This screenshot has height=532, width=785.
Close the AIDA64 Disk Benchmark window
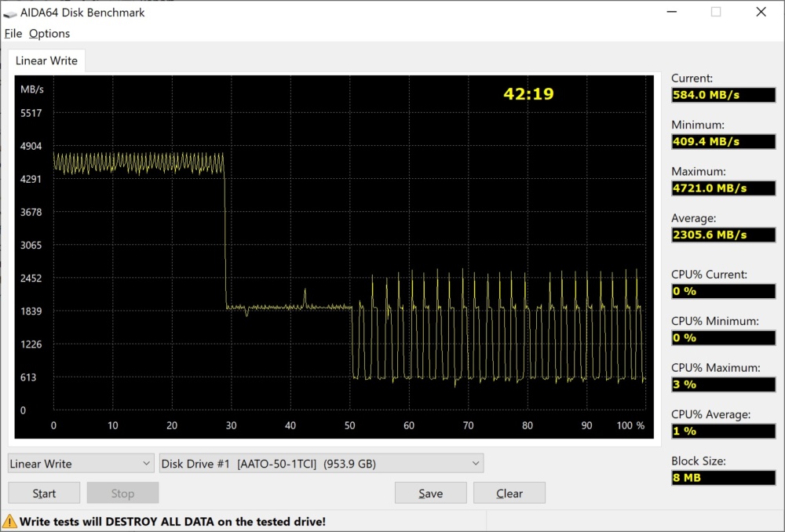tap(761, 12)
